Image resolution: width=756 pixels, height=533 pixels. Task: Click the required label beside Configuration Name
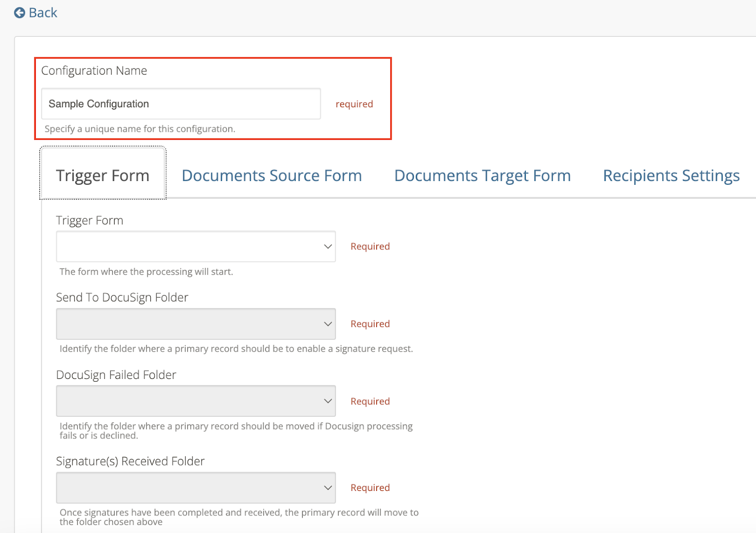click(x=354, y=104)
